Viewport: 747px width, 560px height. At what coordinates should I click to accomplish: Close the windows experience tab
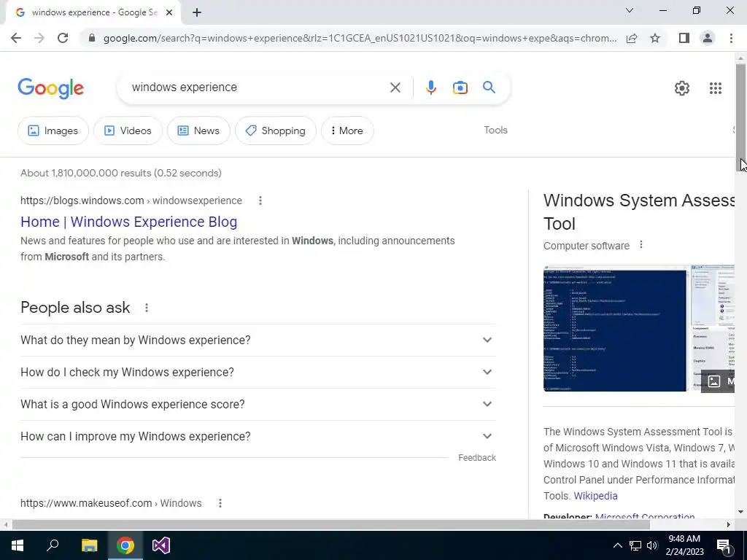169,12
